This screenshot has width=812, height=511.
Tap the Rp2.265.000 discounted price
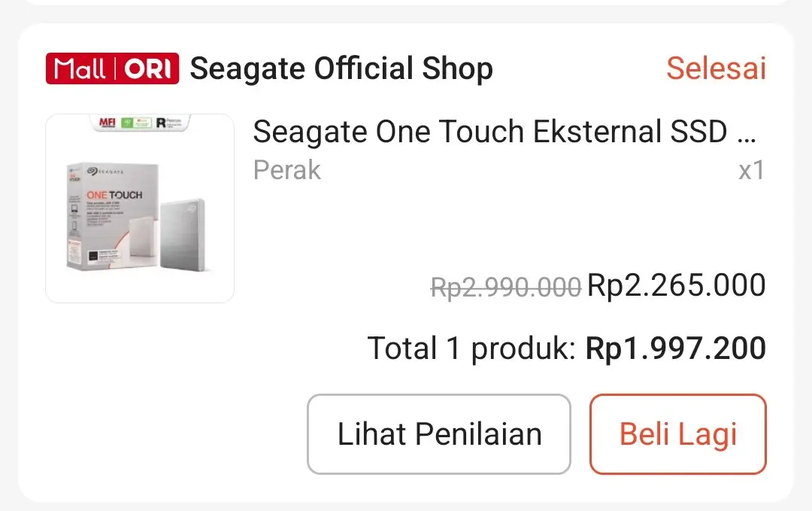(676, 286)
